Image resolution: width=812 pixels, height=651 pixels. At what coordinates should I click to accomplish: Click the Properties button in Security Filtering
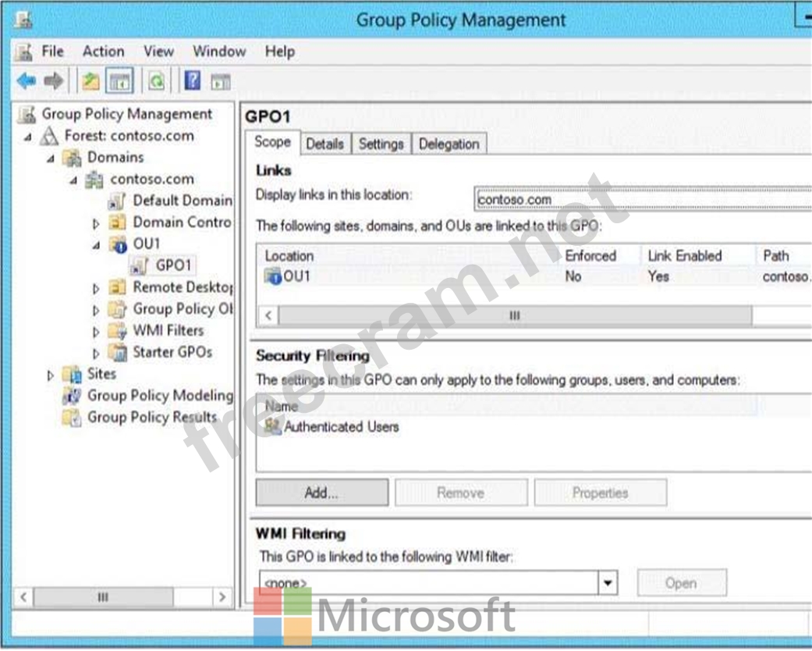coord(600,493)
